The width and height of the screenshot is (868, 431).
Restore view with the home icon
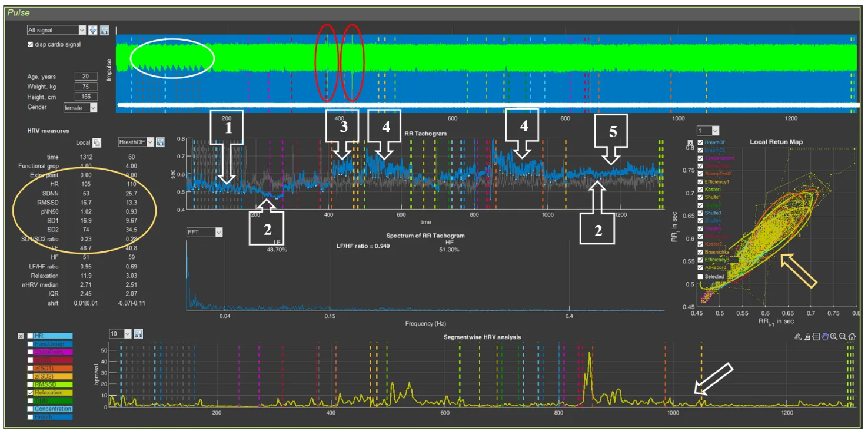(852, 337)
